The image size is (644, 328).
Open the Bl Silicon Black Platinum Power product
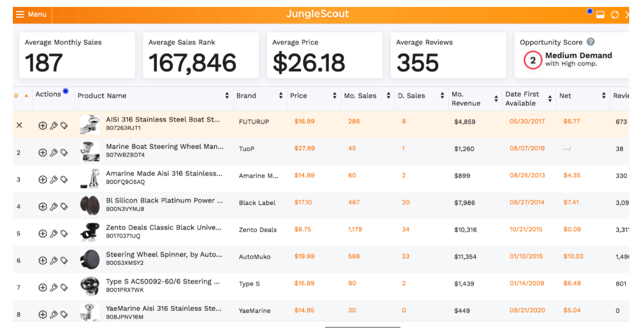[164, 201]
